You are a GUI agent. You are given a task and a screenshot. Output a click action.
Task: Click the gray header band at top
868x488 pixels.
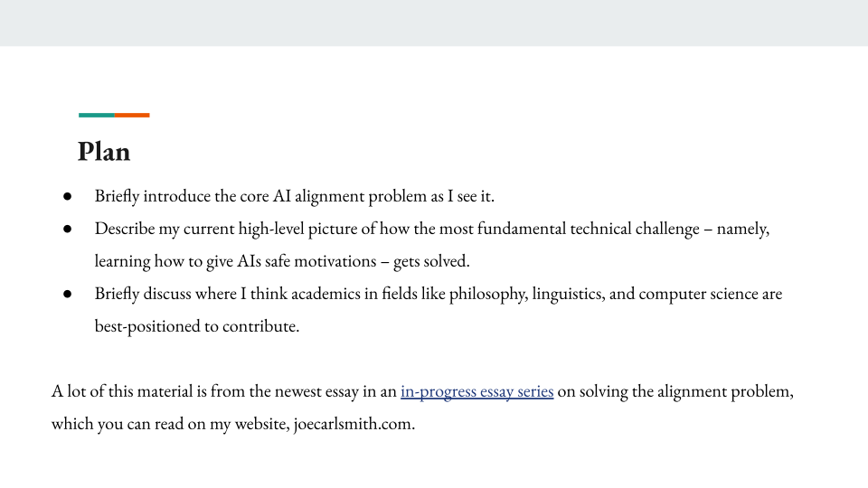(x=434, y=23)
